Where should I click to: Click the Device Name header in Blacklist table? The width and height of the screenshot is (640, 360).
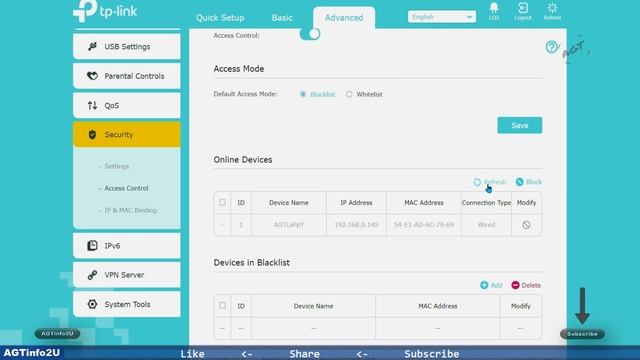[313, 306]
